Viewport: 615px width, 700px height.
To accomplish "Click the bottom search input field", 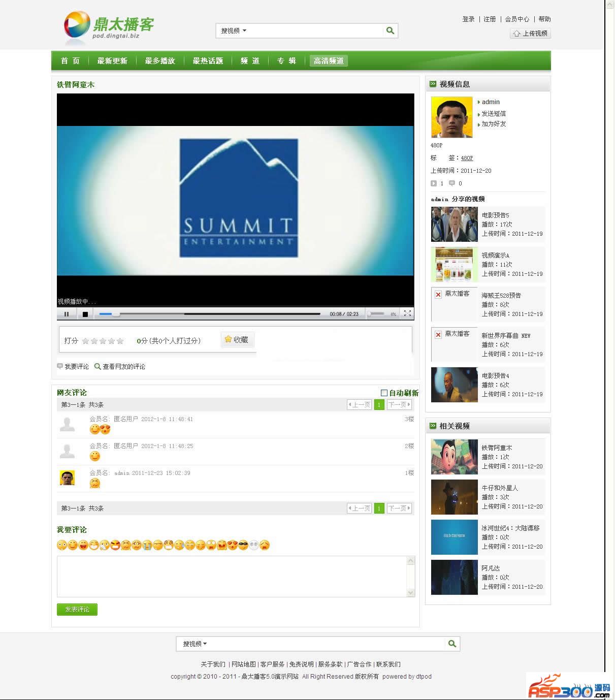I will click(x=327, y=644).
